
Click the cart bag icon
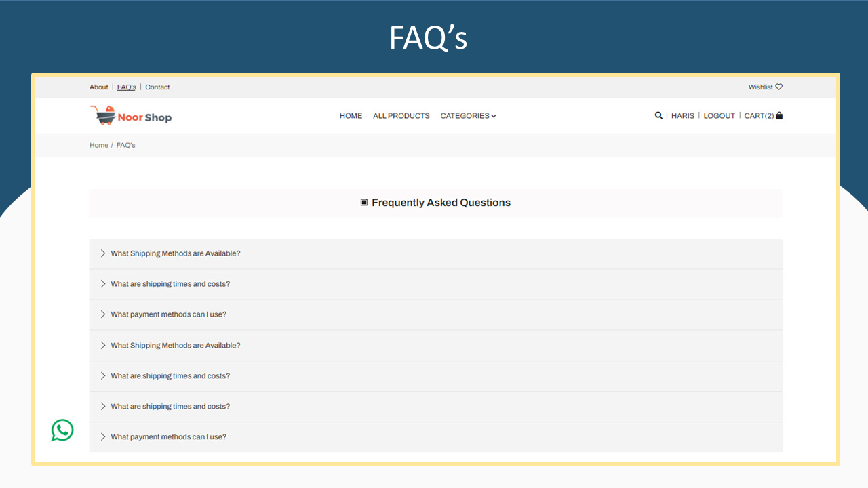click(x=779, y=115)
